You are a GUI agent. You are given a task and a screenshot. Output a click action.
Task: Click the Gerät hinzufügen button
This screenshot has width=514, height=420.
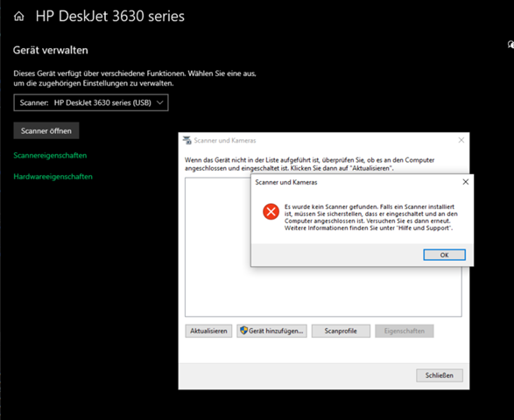[x=271, y=331]
